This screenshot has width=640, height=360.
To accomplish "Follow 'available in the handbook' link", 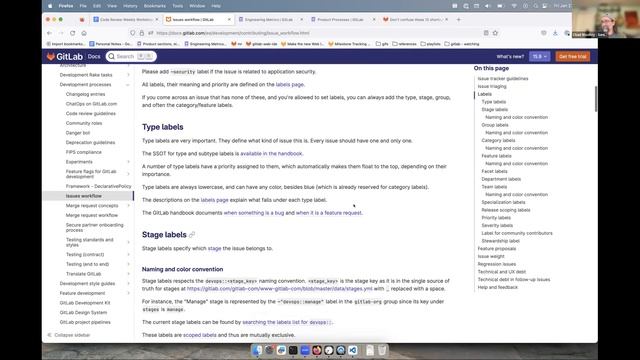I will 271,153.
